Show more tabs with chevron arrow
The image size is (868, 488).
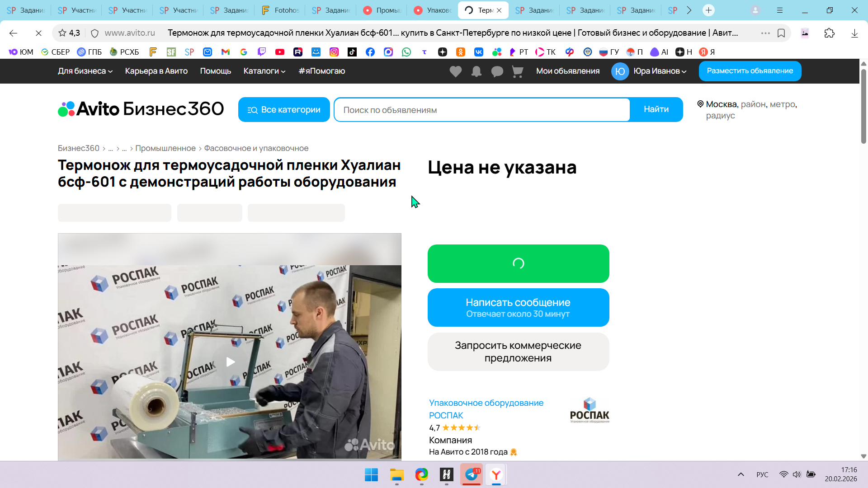click(x=689, y=10)
